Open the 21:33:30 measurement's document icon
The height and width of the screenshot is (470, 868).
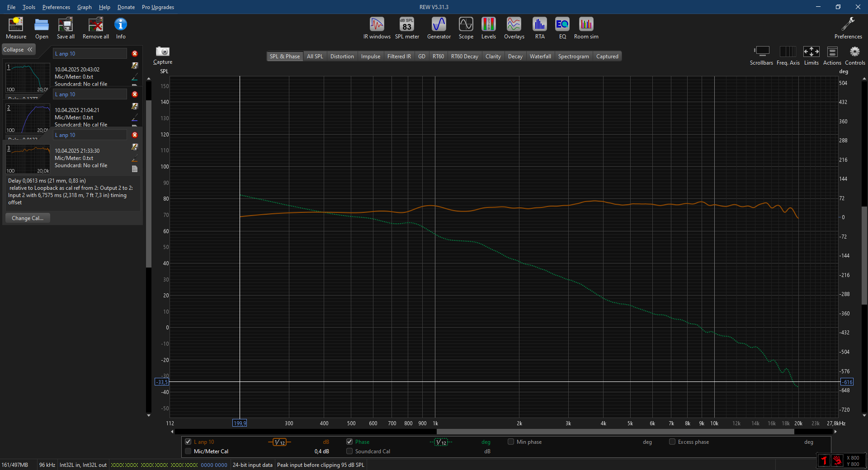pyautogui.click(x=135, y=169)
